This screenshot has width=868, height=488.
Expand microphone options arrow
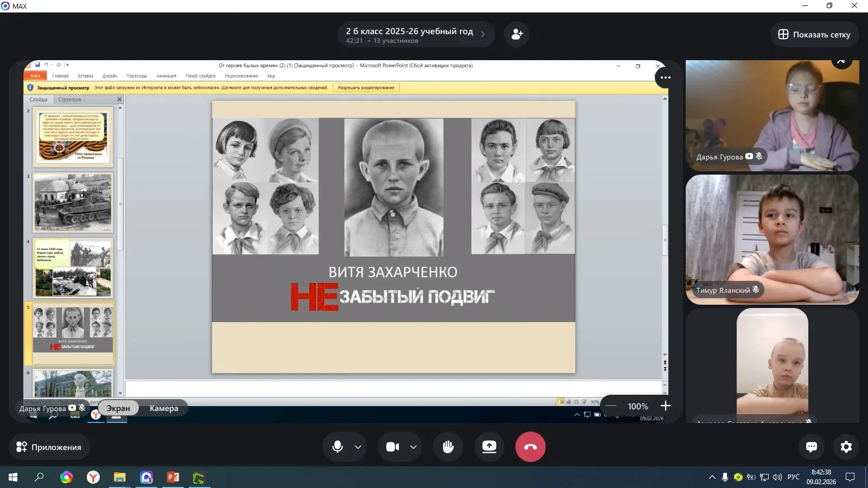click(x=358, y=447)
